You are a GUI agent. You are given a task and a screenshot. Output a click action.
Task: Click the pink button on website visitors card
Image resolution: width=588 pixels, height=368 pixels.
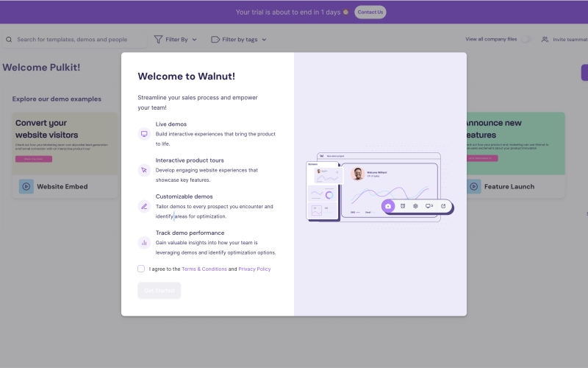click(34, 159)
